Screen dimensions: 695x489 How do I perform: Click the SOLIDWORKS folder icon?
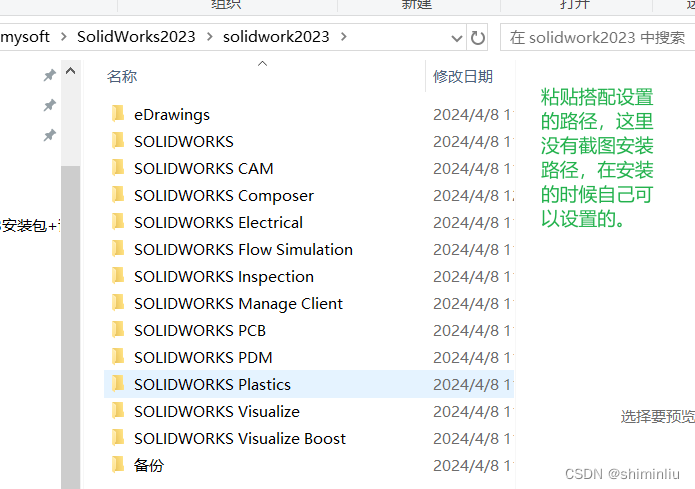pyautogui.click(x=118, y=141)
